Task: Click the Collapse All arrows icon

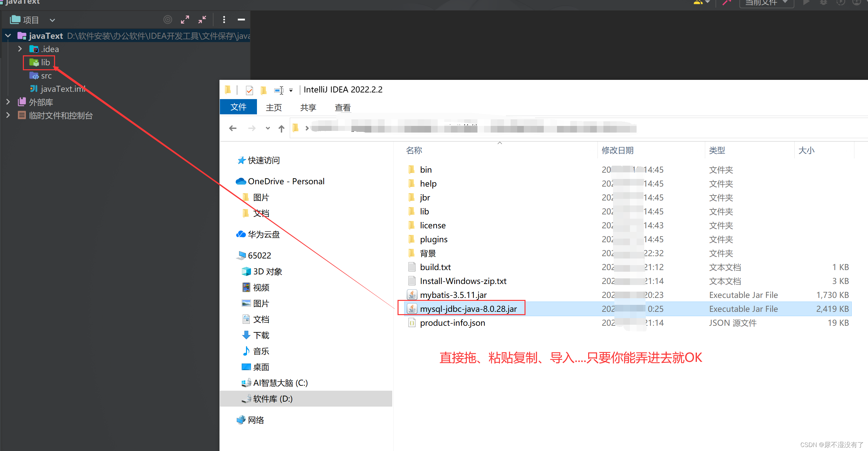Action: click(202, 20)
